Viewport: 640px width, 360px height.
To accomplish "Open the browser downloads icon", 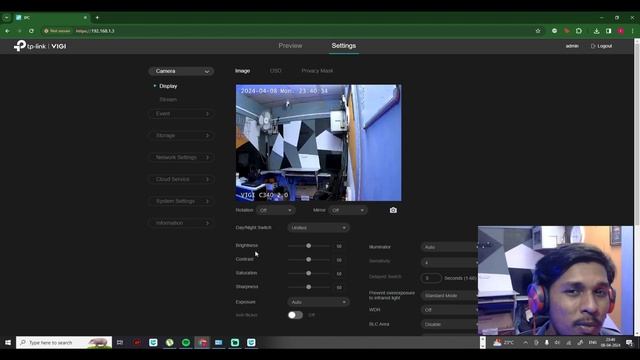I will 596,31.
